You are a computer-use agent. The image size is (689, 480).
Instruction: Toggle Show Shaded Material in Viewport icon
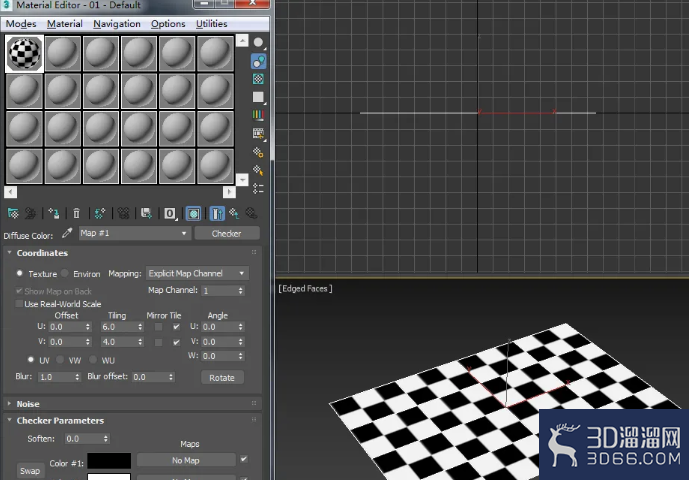193,214
